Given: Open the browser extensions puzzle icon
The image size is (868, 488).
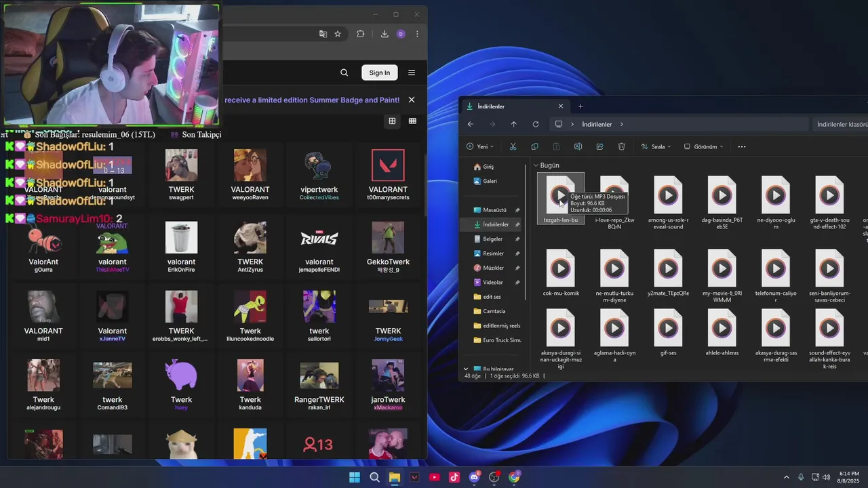Looking at the screenshot, I should coord(361,34).
